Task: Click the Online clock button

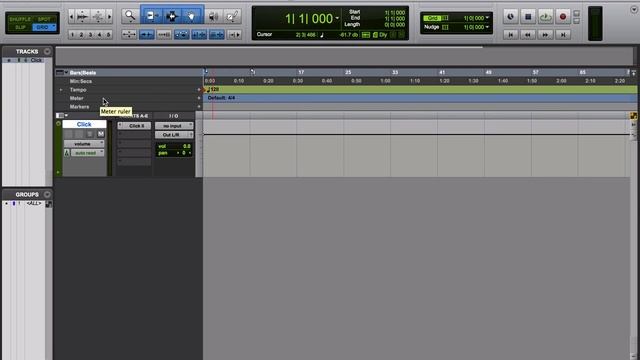Action: click(510, 17)
